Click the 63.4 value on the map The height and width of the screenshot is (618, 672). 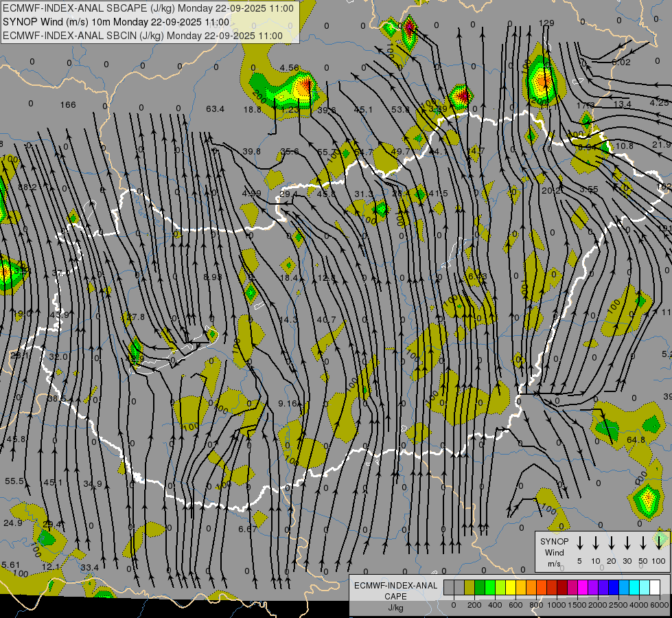coord(215,109)
